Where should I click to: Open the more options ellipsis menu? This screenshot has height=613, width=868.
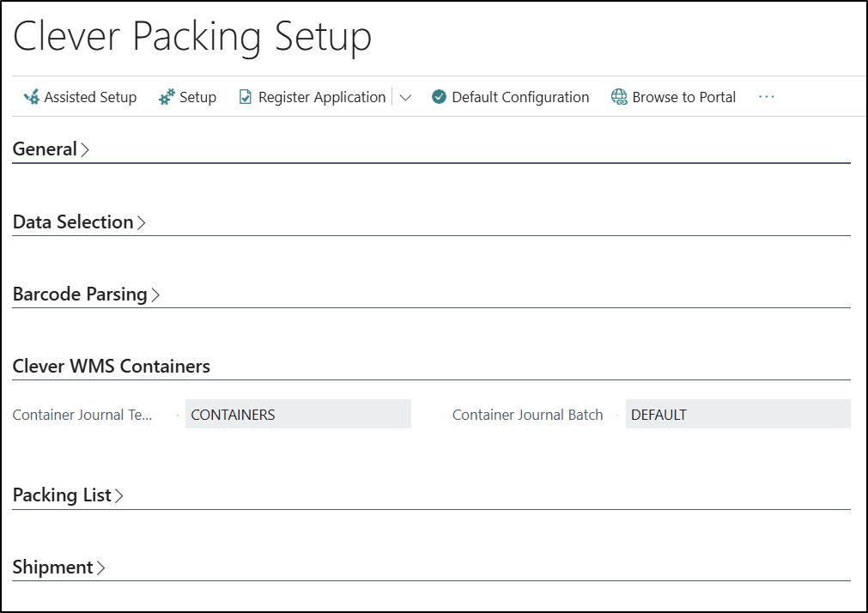(766, 97)
